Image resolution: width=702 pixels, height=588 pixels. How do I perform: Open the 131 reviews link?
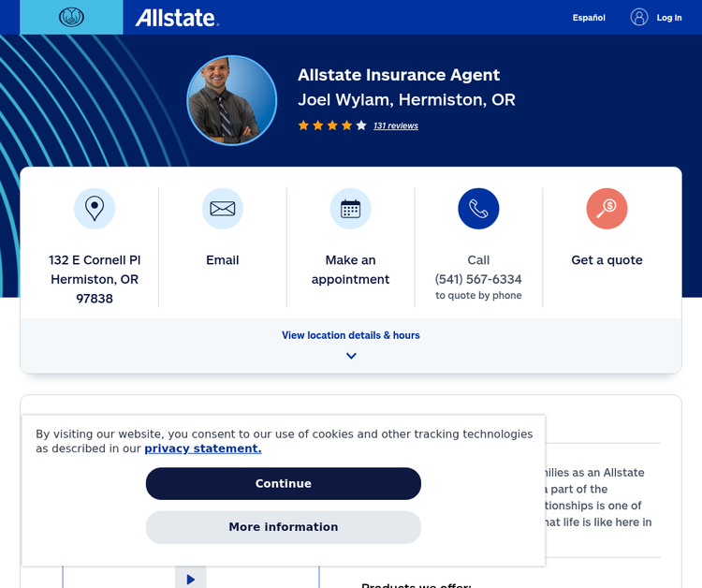(x=396, y=125)
